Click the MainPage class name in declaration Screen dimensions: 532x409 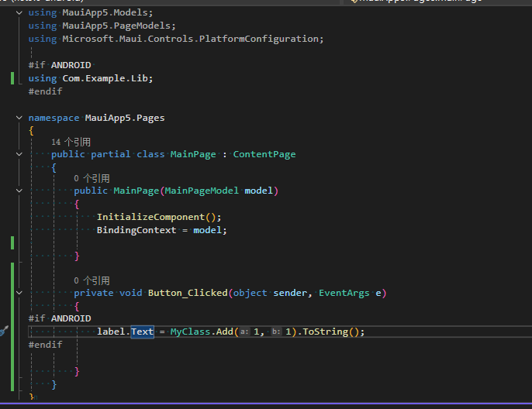point(193,154)
